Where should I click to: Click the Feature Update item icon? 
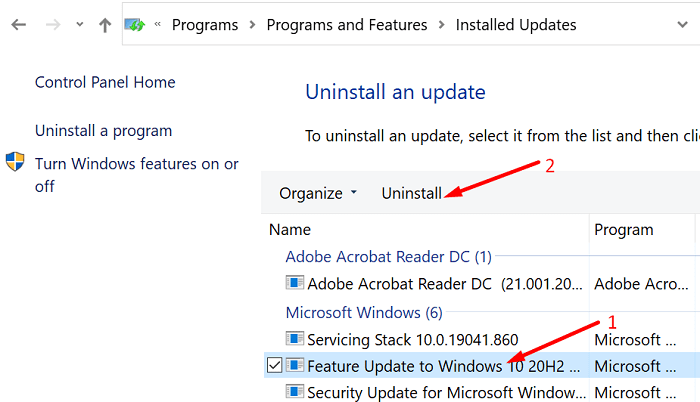(295, 366)
